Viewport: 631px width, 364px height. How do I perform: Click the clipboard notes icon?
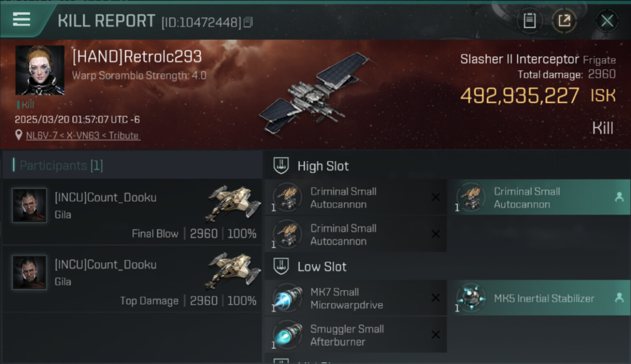coord(530,20)
